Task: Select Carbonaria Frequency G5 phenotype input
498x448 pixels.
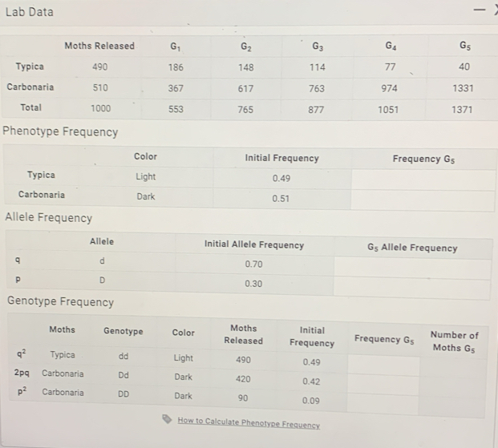Action: pos(423,201)
